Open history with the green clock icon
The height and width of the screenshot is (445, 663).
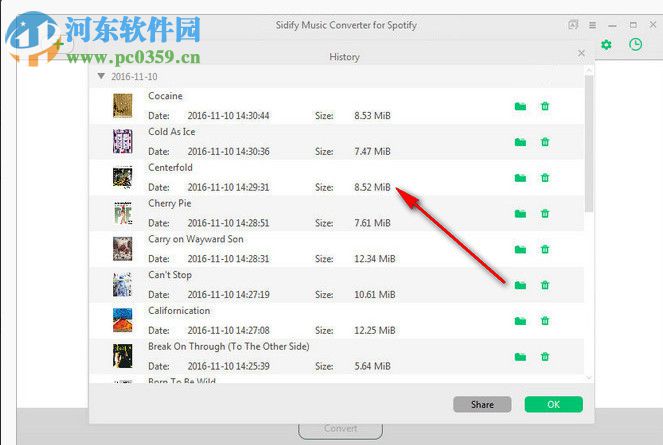[x=635, y=44]
